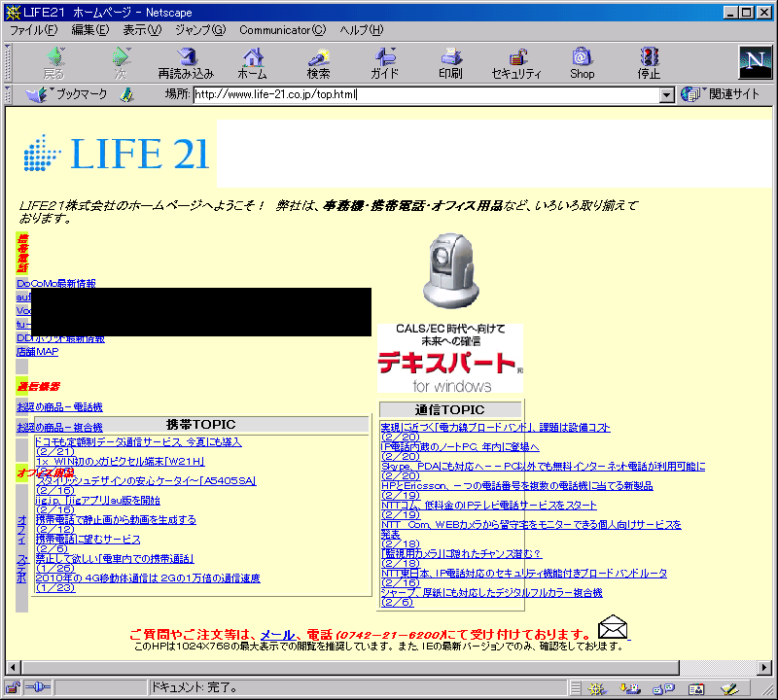Click the Guide (ガイド) toolbar icon
This screenshot has width=778, height=700.
[x=384, y=63]
